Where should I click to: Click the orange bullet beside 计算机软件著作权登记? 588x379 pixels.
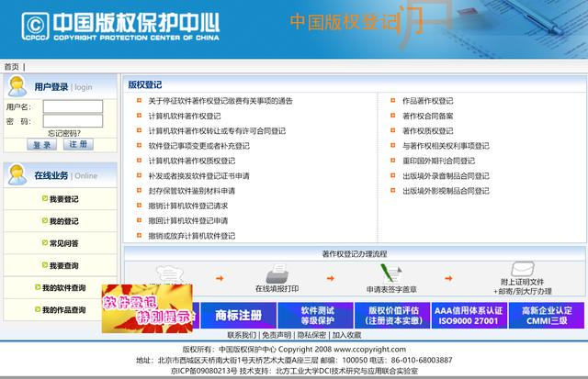tap(139, 116)
